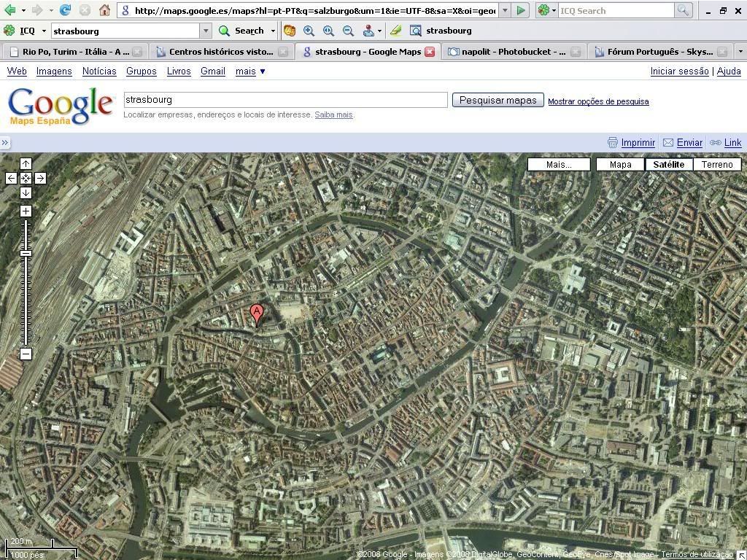The height and width of the screenshot is (560, 747).
Task: Open 'Mostrar opções de pesquisa' link
Action: pyautogui.click(x=598, y=101)
